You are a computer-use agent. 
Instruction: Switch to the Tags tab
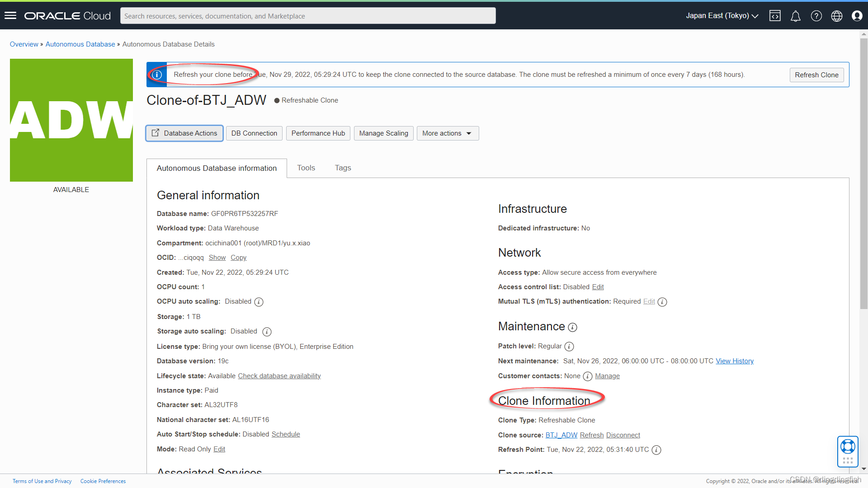[x=343, y=168]
